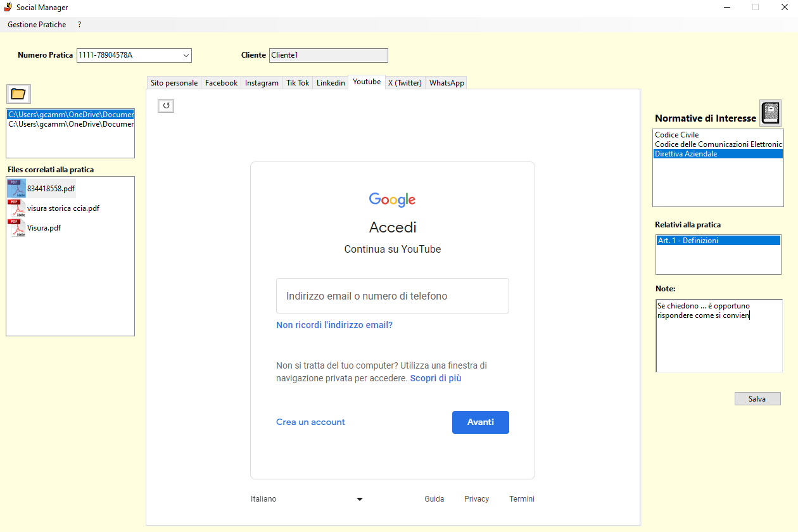Select Art. 1 - Definizioni entry
The width and height of the screenshot is (798, 532).
coord(718,241)
